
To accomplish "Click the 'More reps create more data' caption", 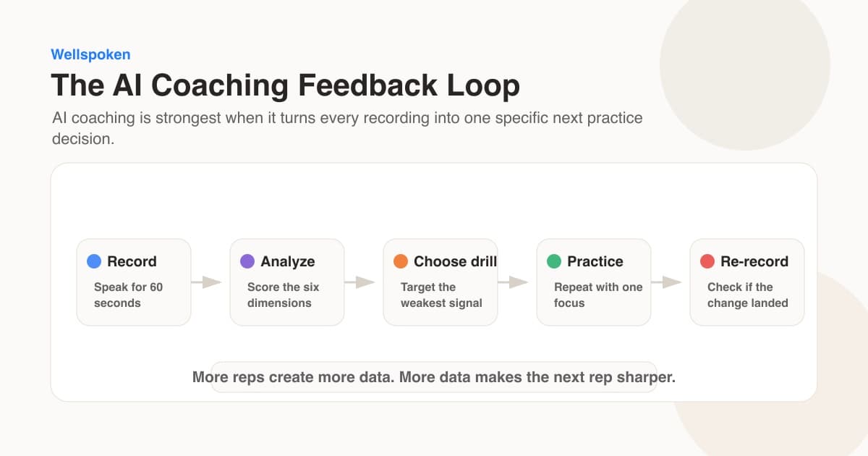I will tap(434, 377).
